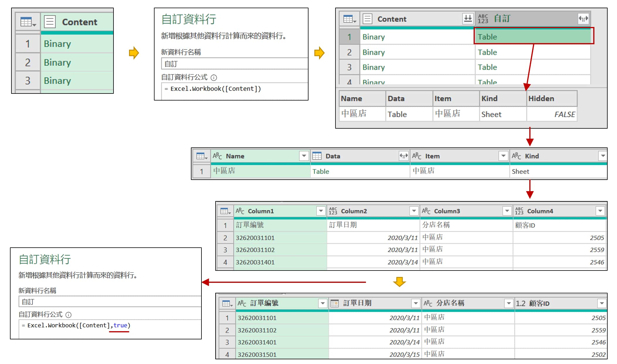
Task: Click expand icon on Data column header
Action: coord(404,156)
